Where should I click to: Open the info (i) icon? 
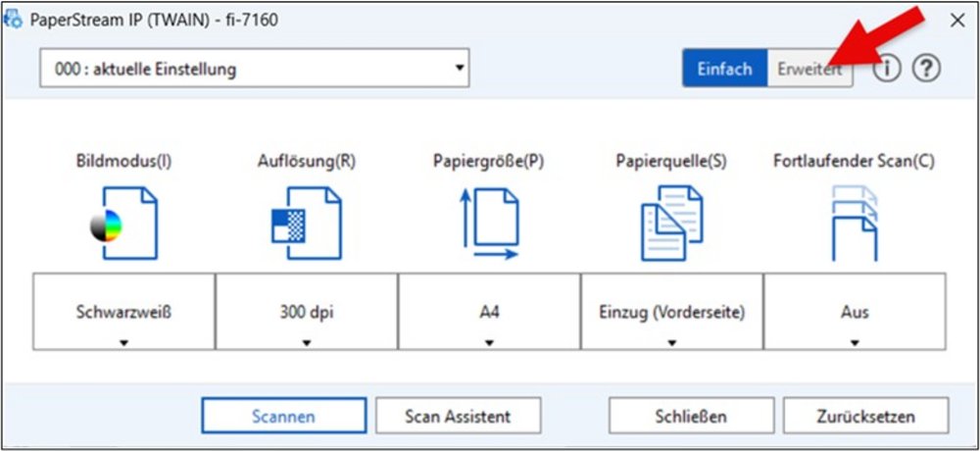coord(887,69)
